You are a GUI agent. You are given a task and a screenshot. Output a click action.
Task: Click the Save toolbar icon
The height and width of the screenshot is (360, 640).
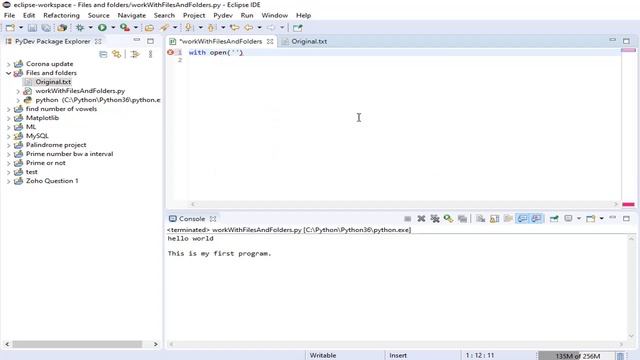(32, 28)
